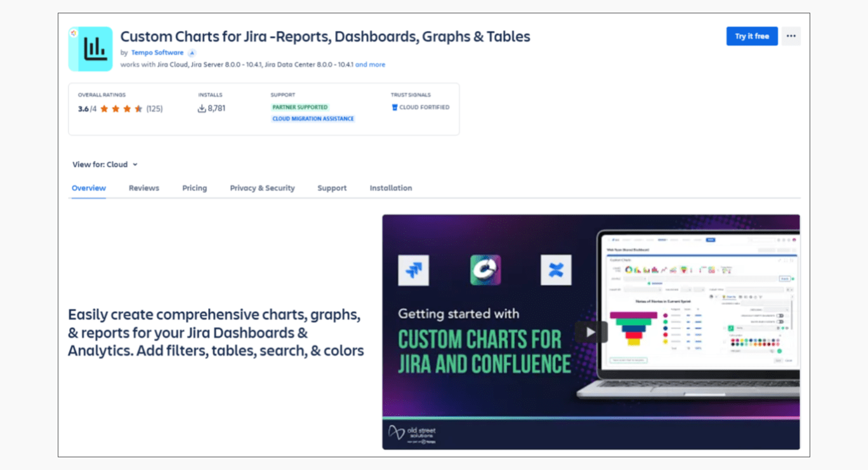Click the Jira logo in video thumbnail
The height and width of the screenshot is (470, 868).
click(x=413, y=270)
